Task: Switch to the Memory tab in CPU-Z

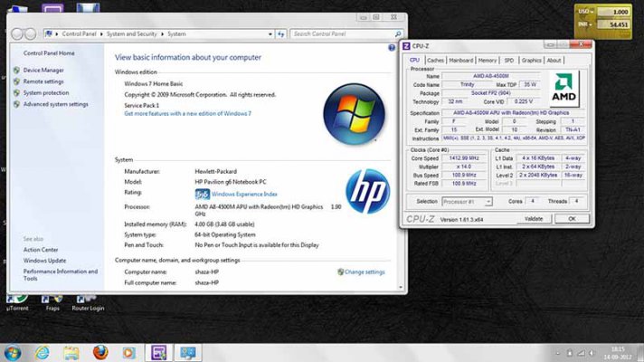Action: pyautogui.click(x=488, y=61)
